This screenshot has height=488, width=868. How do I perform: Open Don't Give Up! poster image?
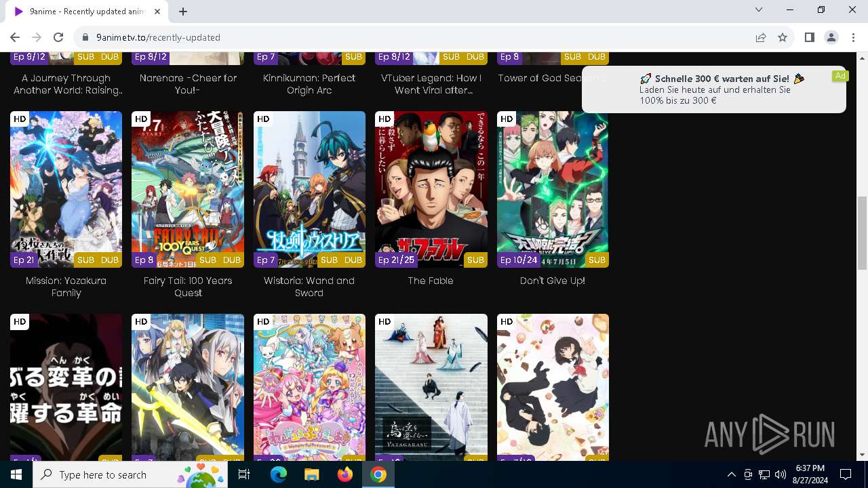[x=553, y=190]
